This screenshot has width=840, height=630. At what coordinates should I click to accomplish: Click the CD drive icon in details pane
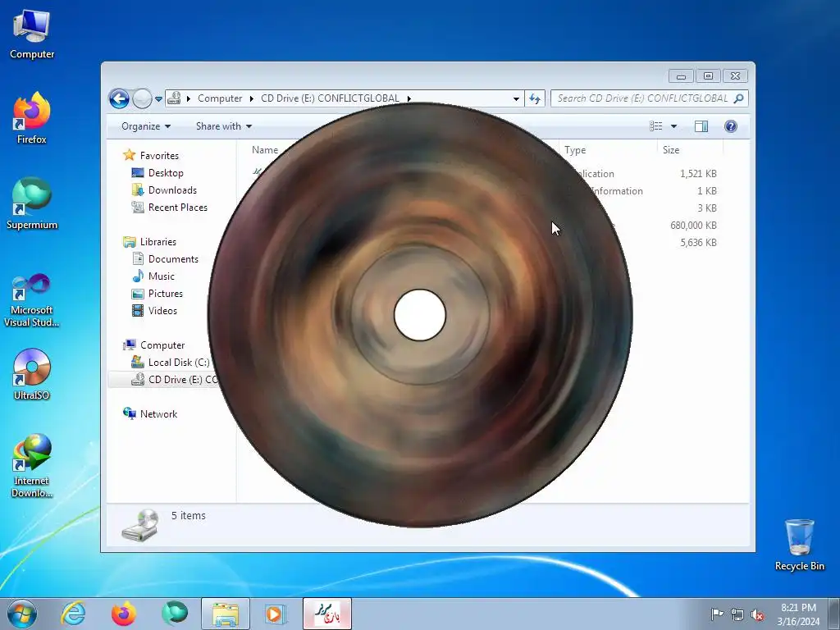[x=140, y=526]
